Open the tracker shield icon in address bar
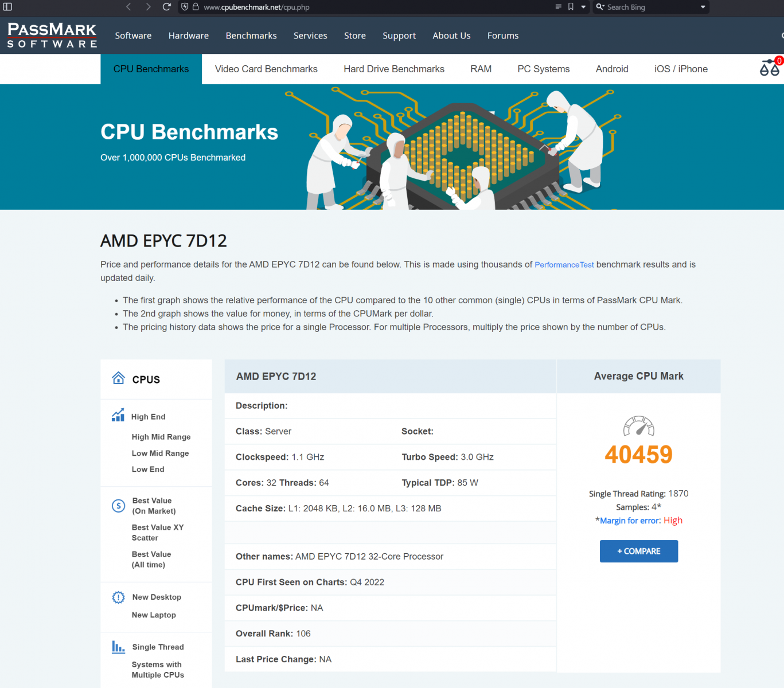784x688 pixels. click(185, 7)
